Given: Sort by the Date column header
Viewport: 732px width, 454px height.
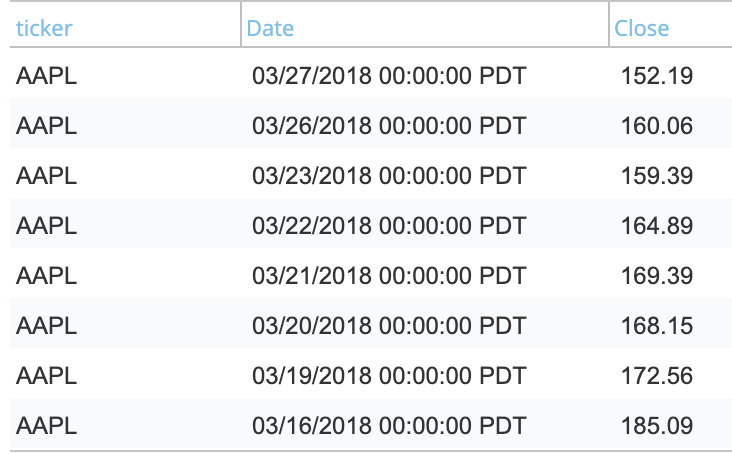Looking at the screenshot, I should pos(270,28).
